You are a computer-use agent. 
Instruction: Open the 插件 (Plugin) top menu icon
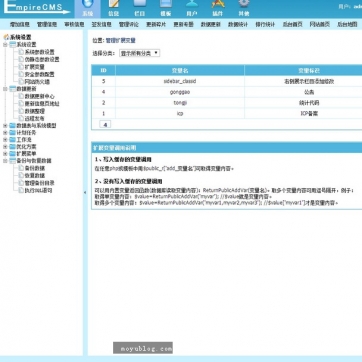point(218,8)
